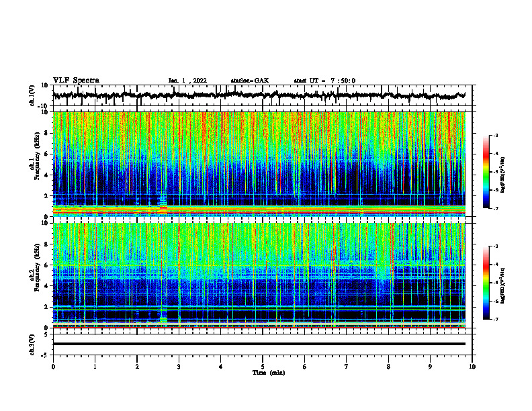Viewport: 532px width, 411px height.
Task: Click the "ch.3(V)" axis label
Action: click(x=32, y=345)
